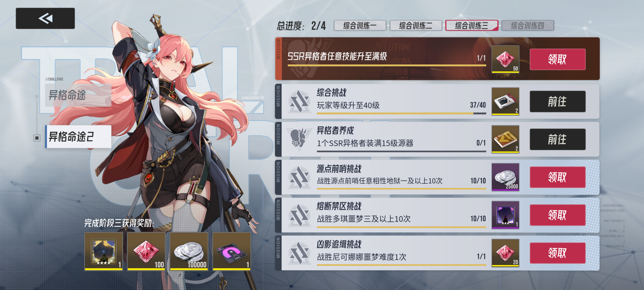
Task: Tap the 20 red gem reward icon
Action: tap(505, 253)
